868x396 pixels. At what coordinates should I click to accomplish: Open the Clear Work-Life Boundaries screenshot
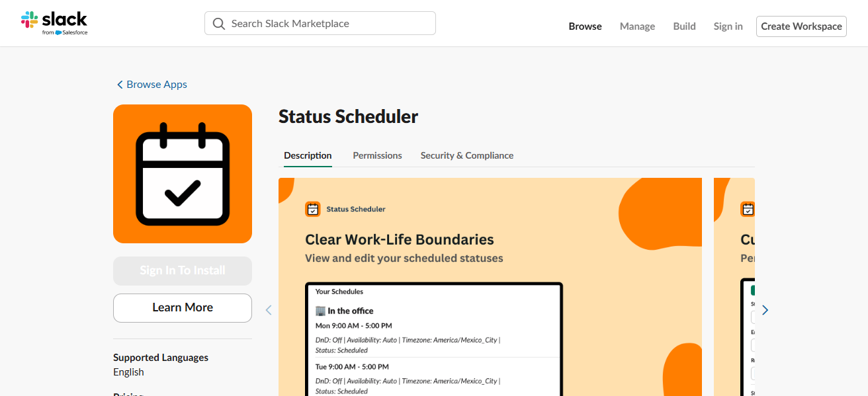point(490,287)
